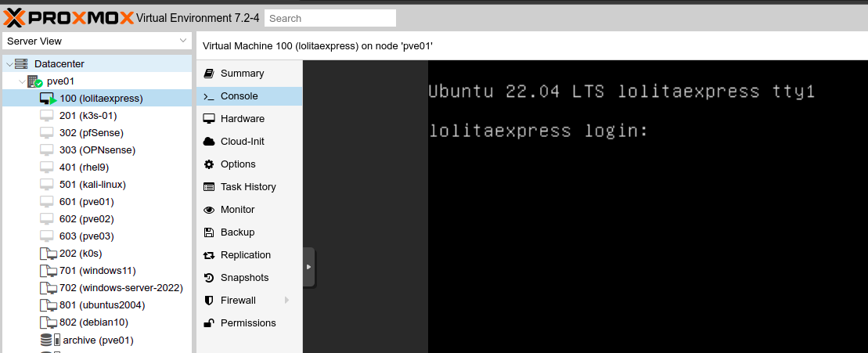The width and height of the screenshot is (868, 353).
Task: Open the Summary tab
Action: pos(249,73)
